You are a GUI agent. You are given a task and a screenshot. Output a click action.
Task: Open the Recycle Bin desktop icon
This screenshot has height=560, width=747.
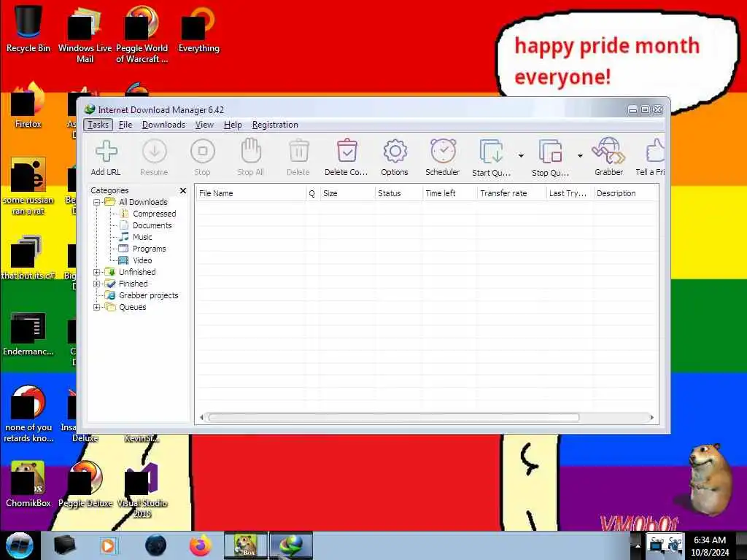(28, 28)
